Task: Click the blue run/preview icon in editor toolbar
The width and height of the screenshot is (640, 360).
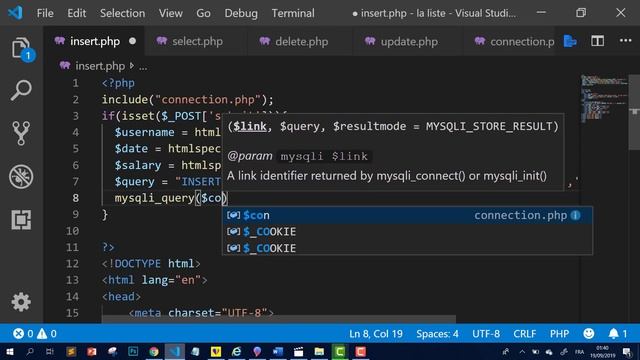Action: (570, 41)
